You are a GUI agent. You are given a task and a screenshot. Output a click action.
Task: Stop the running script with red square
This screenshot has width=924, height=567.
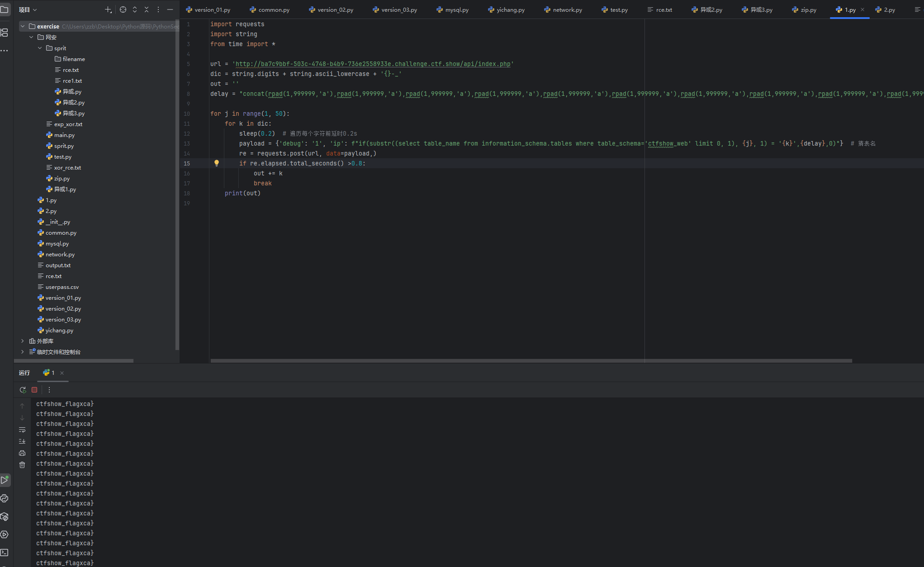click(x=34, y=390)
